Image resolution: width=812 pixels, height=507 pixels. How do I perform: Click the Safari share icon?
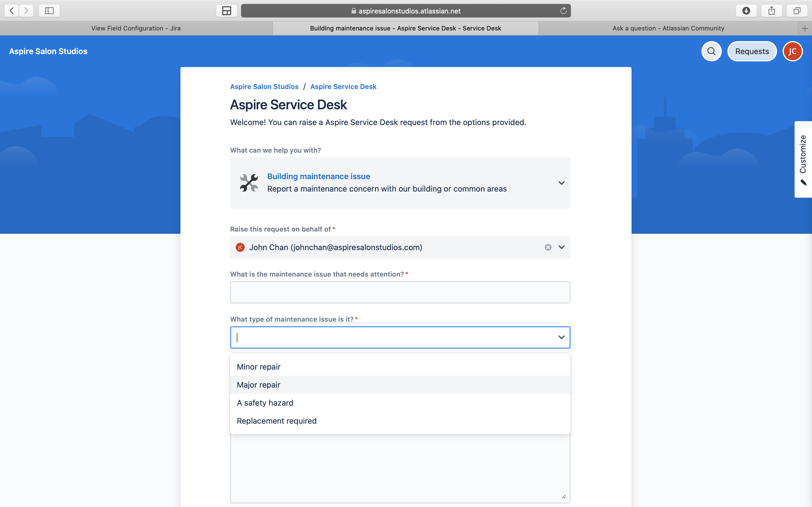tap(771, 11)
